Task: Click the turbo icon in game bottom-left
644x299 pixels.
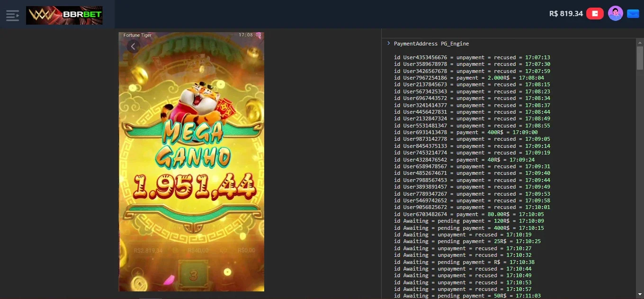Action: click(x=138, y=273)
